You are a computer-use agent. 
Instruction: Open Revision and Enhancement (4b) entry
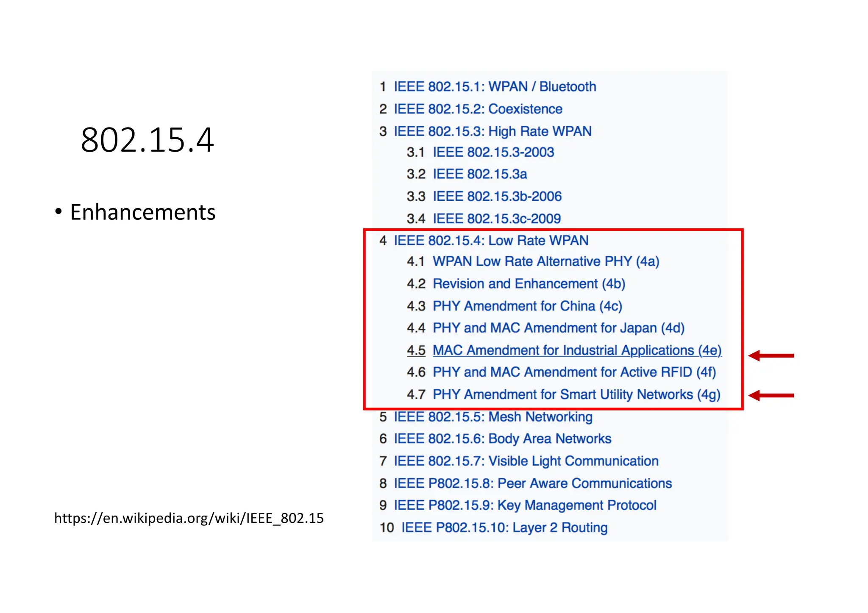(529, 284)
